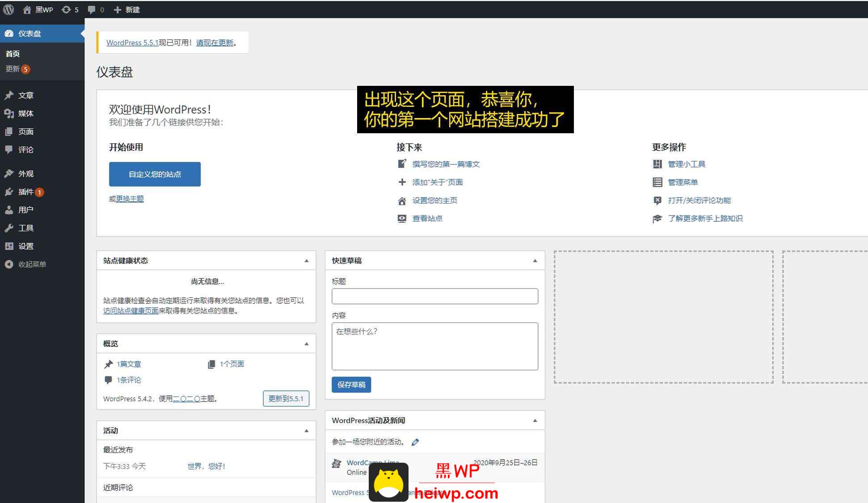
Task: Click the 二〇二〇 theme link
Action: 186,399
